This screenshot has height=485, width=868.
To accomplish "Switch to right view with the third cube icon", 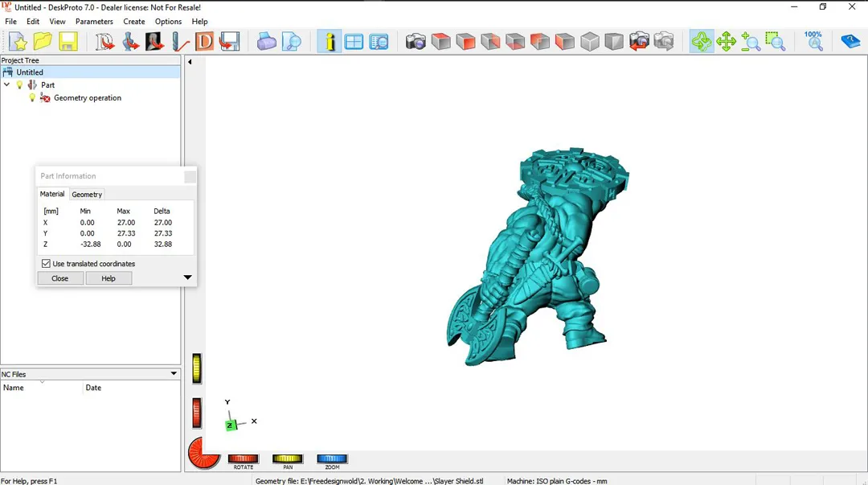I will point(490,42).
